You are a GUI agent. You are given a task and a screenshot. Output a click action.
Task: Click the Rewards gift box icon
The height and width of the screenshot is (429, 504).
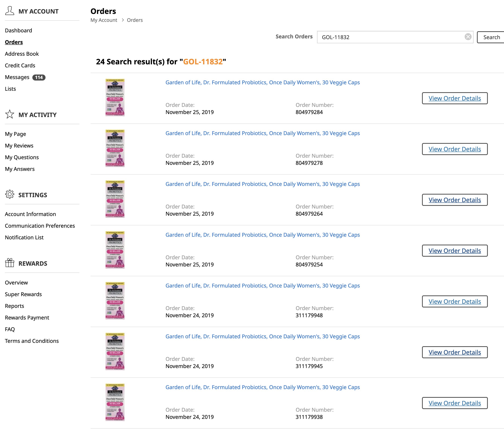tap(10, 263)
